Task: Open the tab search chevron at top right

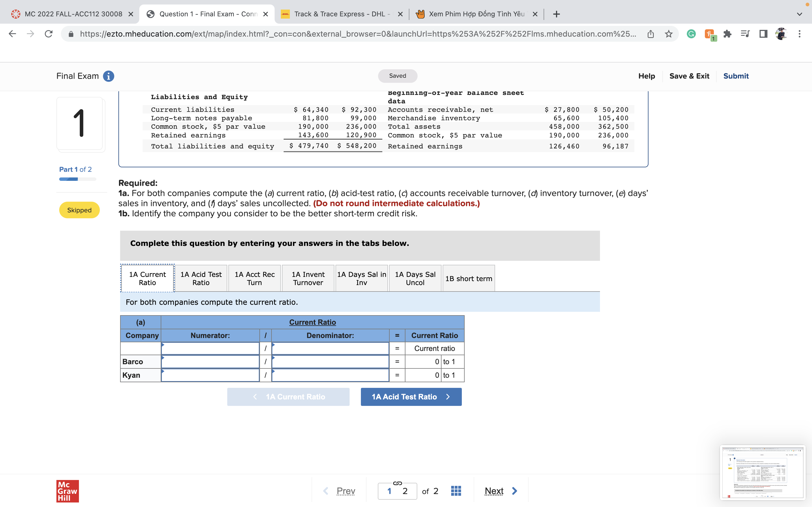Action: click(799, 14)
